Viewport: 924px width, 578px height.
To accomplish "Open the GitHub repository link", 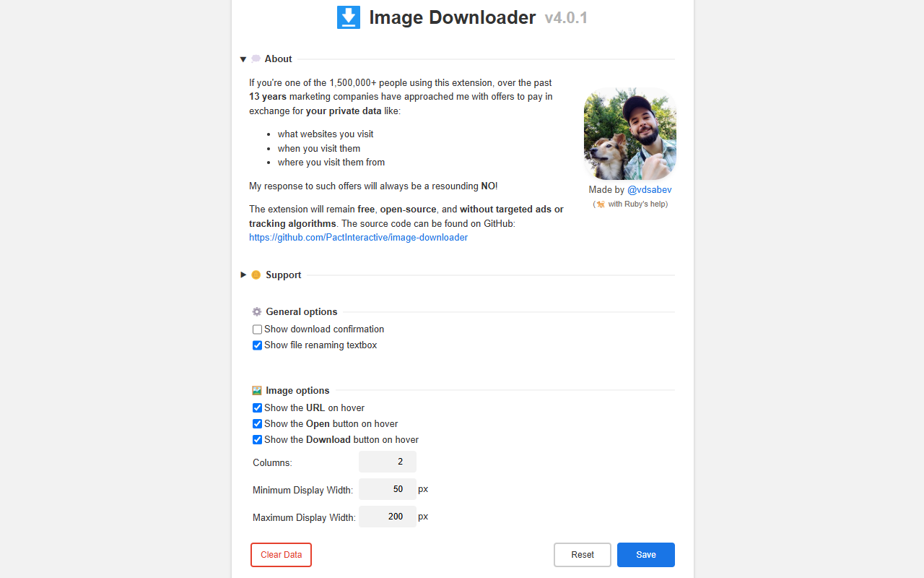I will [358, 237].
